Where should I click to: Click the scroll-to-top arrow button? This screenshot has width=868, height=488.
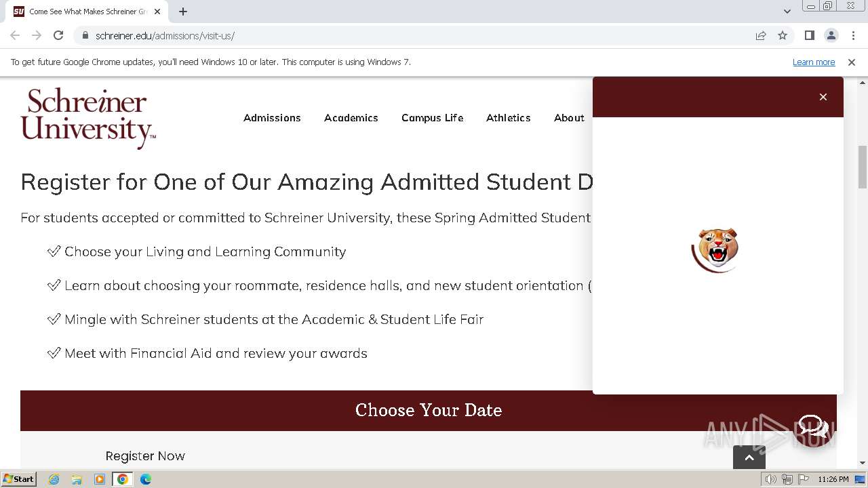tap(749, 457)
